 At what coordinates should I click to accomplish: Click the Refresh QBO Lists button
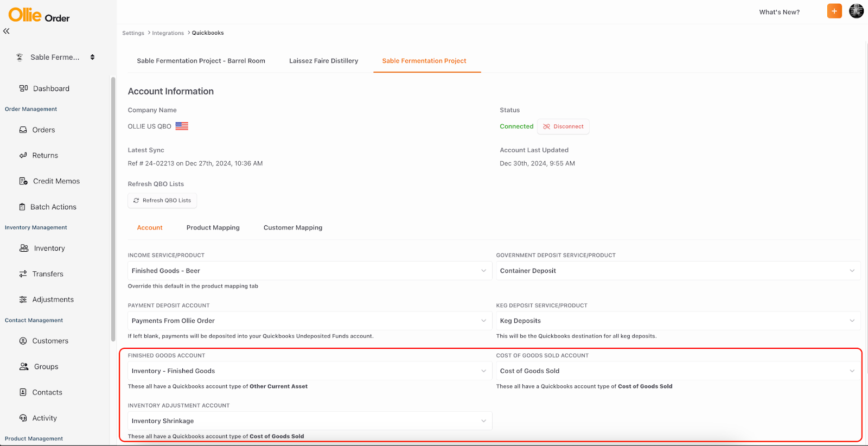(162, 200)
